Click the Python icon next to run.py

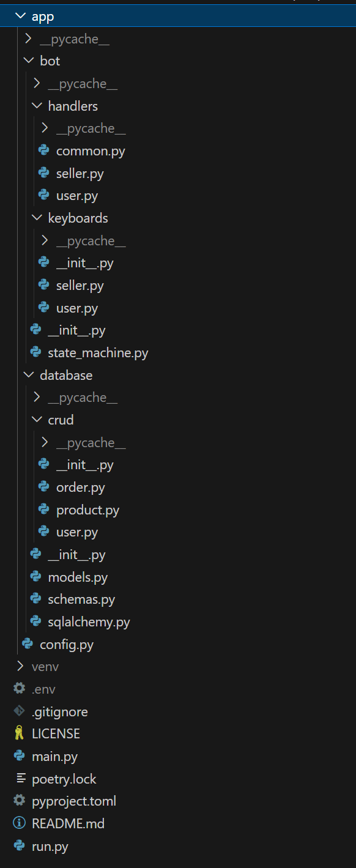tap(20, 847)
